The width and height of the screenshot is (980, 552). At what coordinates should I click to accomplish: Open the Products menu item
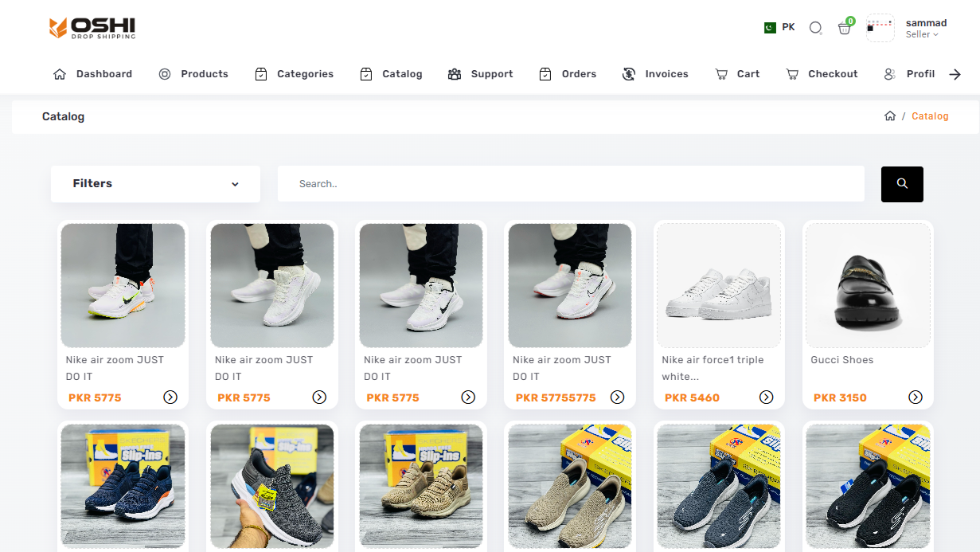pos(193,74)
